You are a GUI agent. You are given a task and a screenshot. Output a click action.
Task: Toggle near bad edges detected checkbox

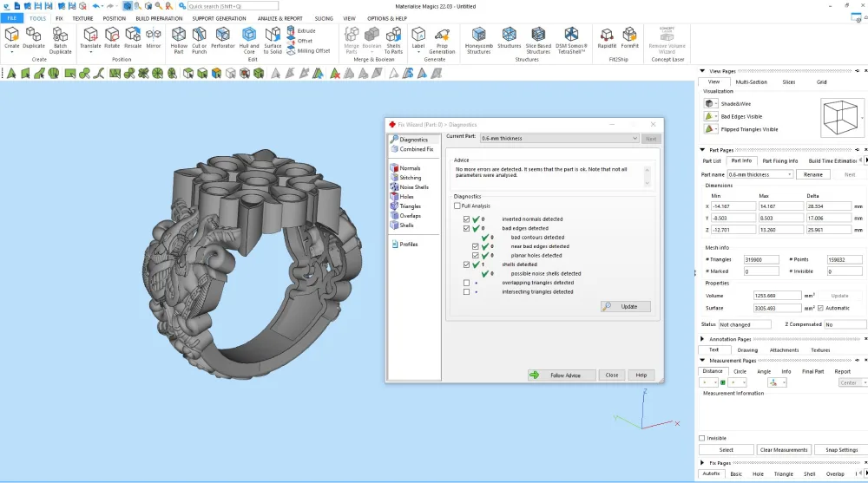point(476,246)
